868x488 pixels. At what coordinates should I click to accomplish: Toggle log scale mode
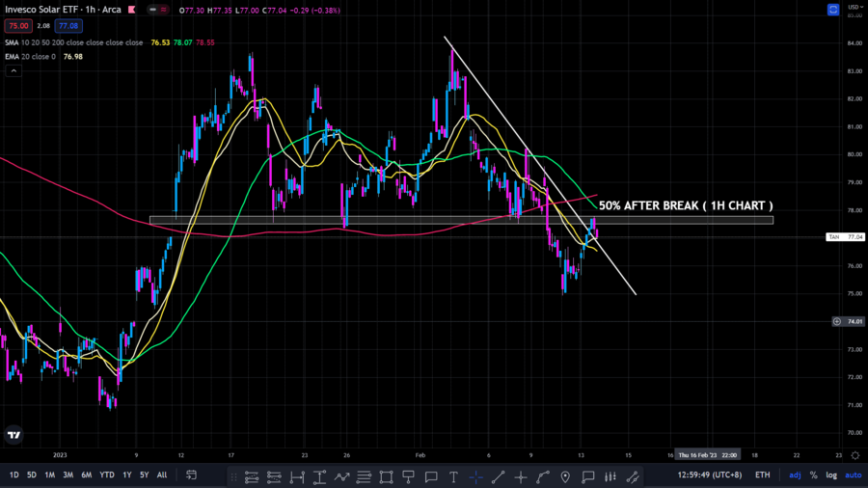tap(831, 474)
